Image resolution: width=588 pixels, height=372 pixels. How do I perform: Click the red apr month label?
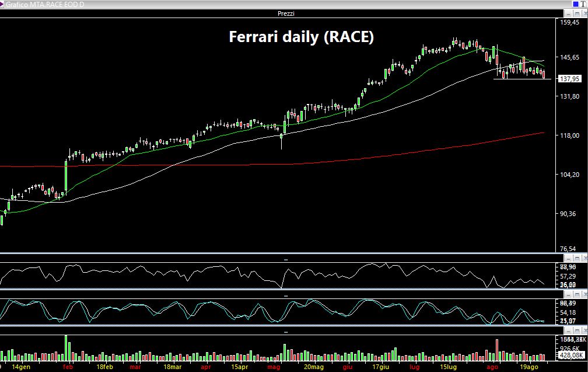206,367
